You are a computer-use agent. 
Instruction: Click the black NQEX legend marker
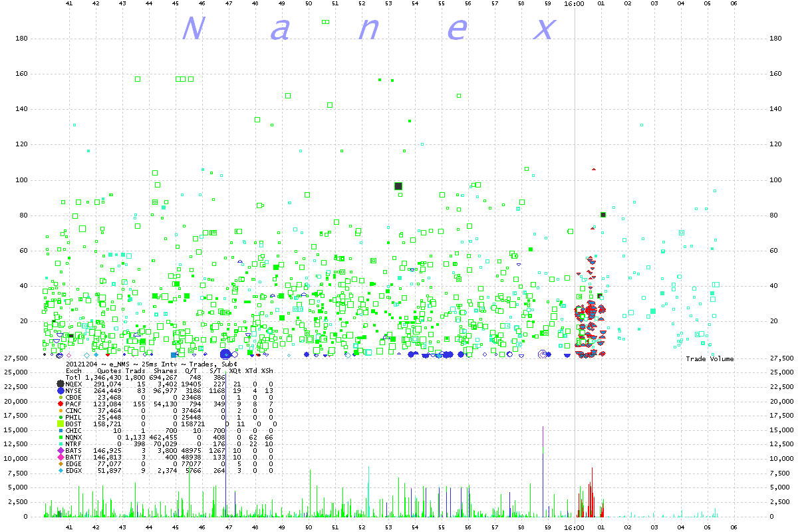click(61, 384)
